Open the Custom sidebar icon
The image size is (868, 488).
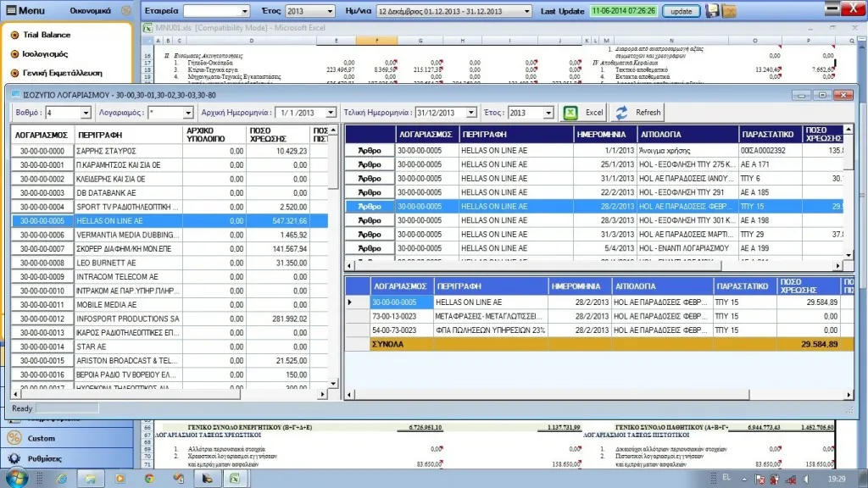click(14, 438)
